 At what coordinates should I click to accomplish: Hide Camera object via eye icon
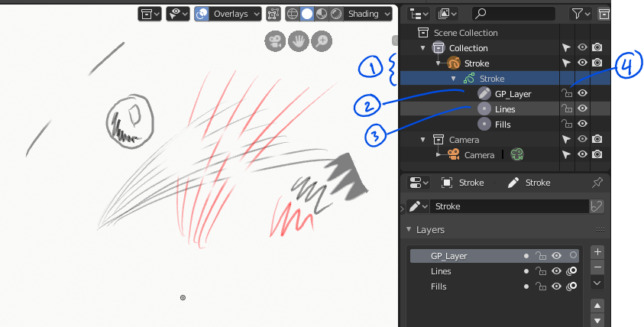coord(582,154)
